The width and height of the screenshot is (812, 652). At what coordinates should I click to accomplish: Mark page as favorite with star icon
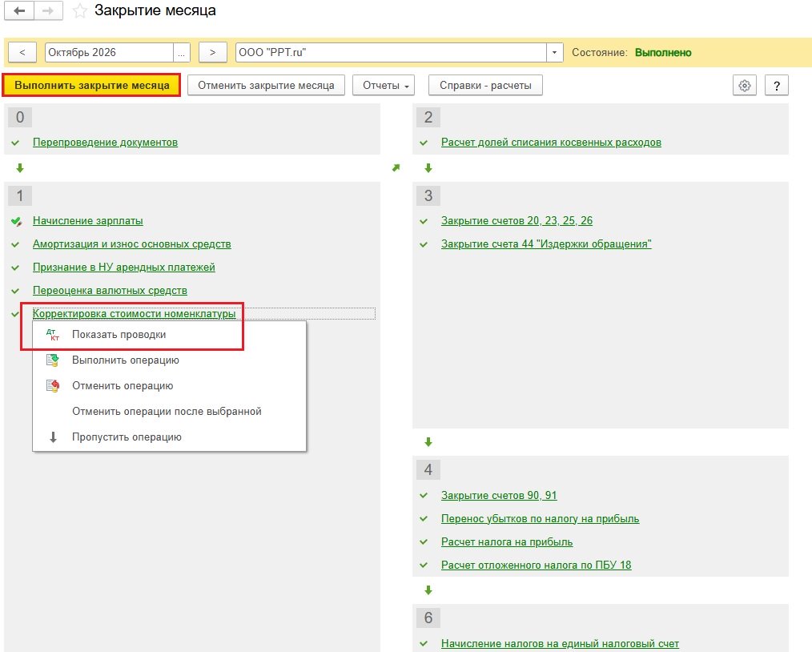79,11
